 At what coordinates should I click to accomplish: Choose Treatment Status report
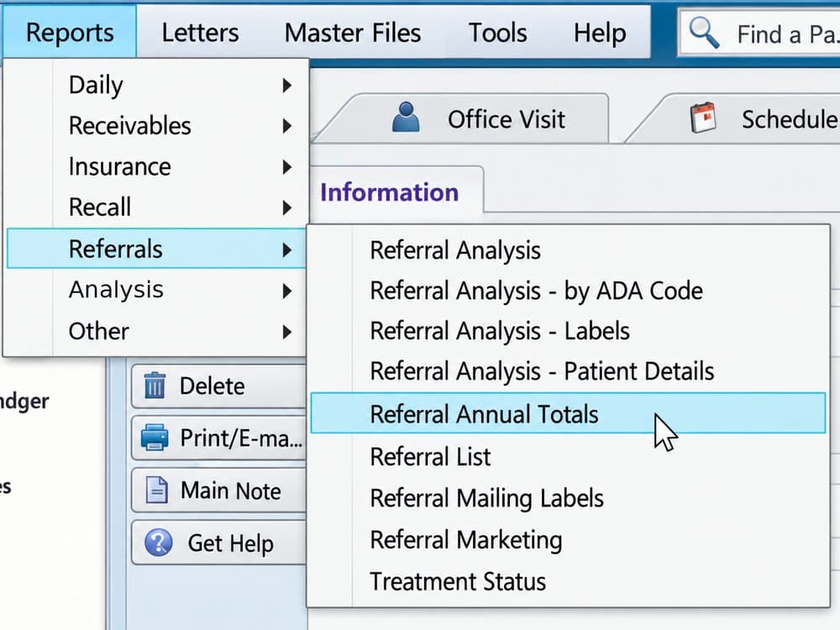tap(568, 582)
